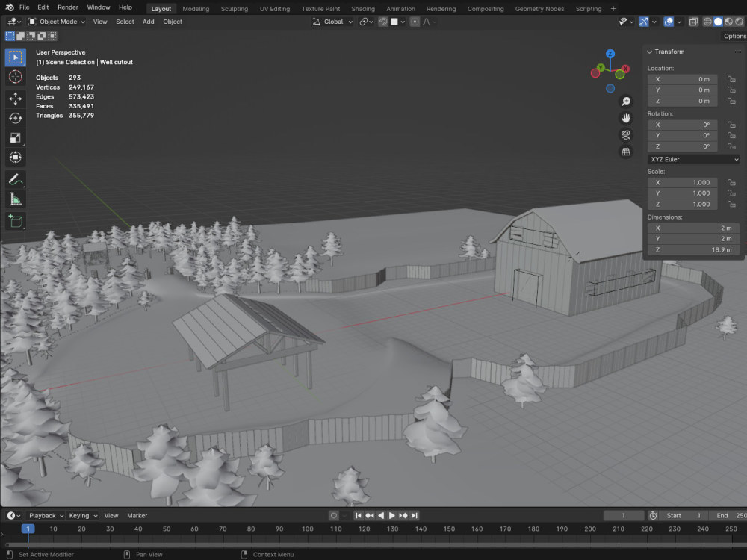Set selection mode to Invert
Image resolution: width=747 pixels, height=560 pixels.
(x=41, y=36)
